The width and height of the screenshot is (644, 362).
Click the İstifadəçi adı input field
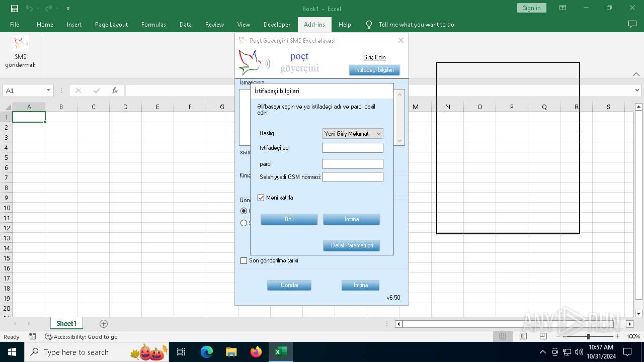(353, 148)
